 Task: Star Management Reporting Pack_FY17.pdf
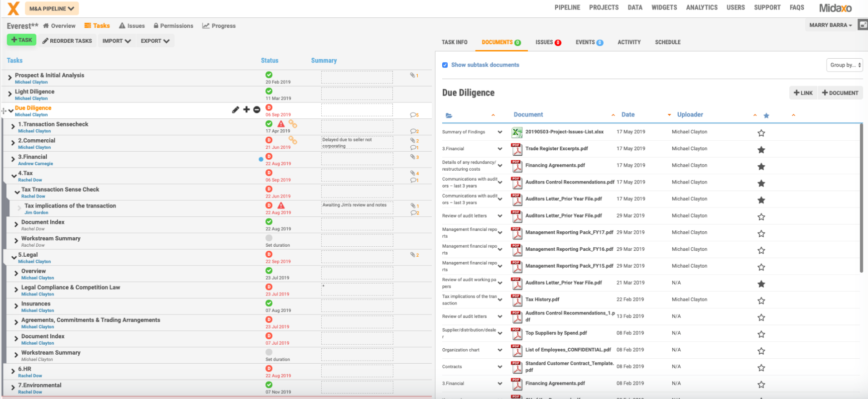761,233
